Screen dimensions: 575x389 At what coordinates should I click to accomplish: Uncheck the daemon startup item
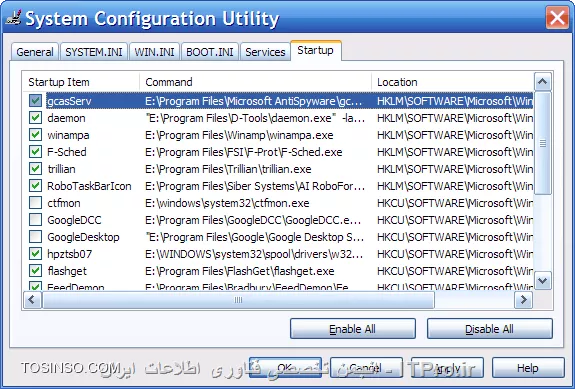click(35, 118)
